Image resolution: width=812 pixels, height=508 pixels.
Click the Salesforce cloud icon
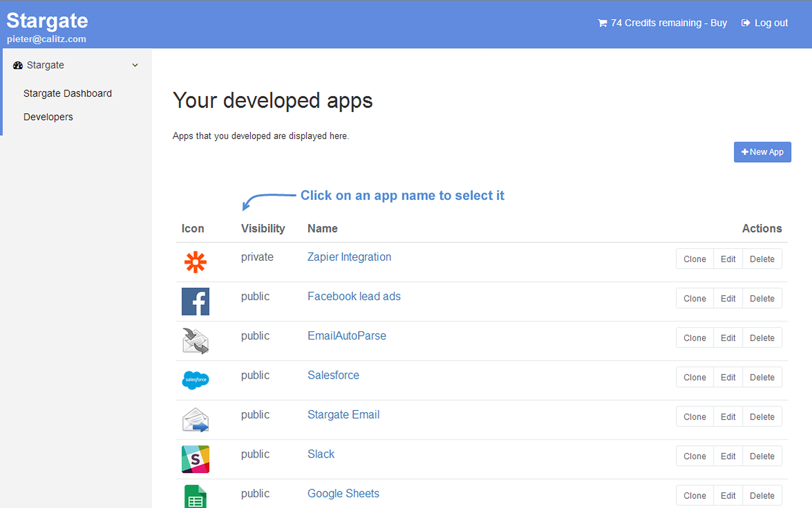195,380
